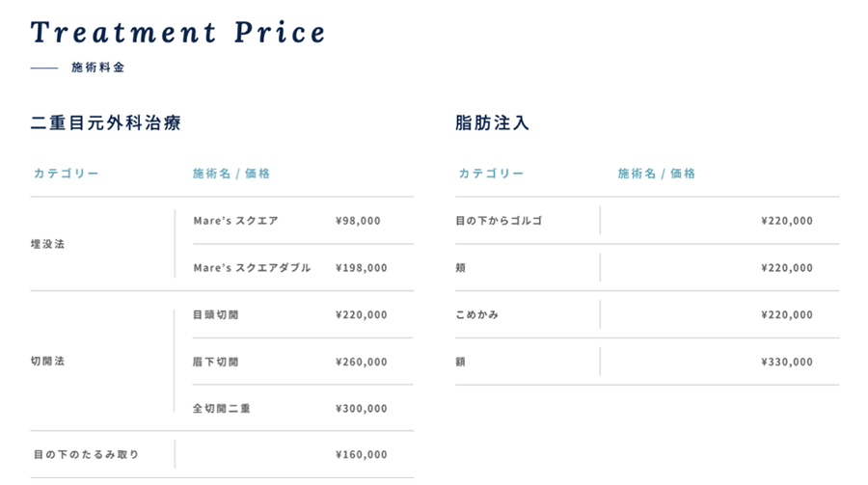Click the 脂肪注入 section title
Screen dimensions: 868x485
492,122
